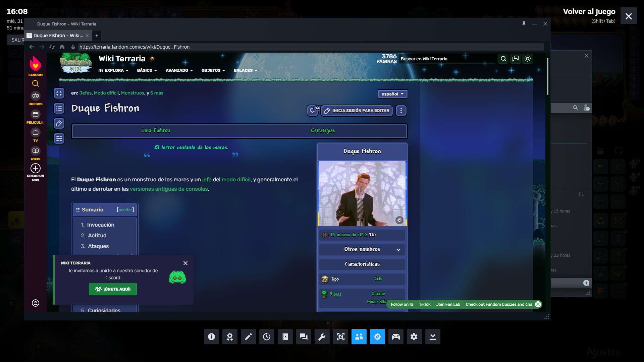
Task: Expand the Otros nombres section
Action: (x=362, y=249)
